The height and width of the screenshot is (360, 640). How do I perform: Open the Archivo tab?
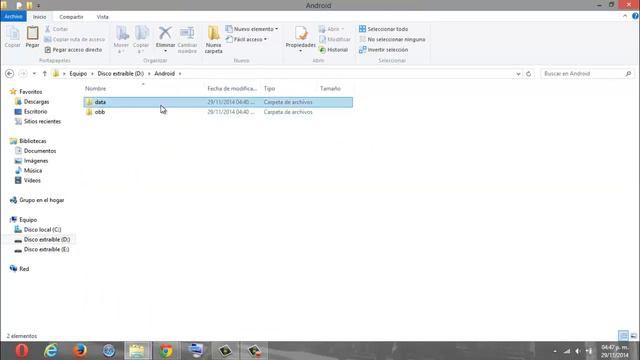pyautogui.click(x=13, y=17)
